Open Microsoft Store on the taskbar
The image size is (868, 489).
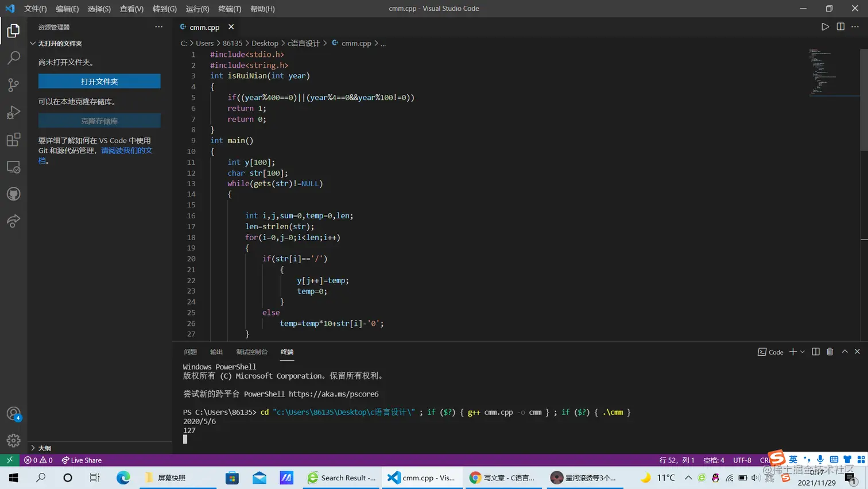click(232, 478)
